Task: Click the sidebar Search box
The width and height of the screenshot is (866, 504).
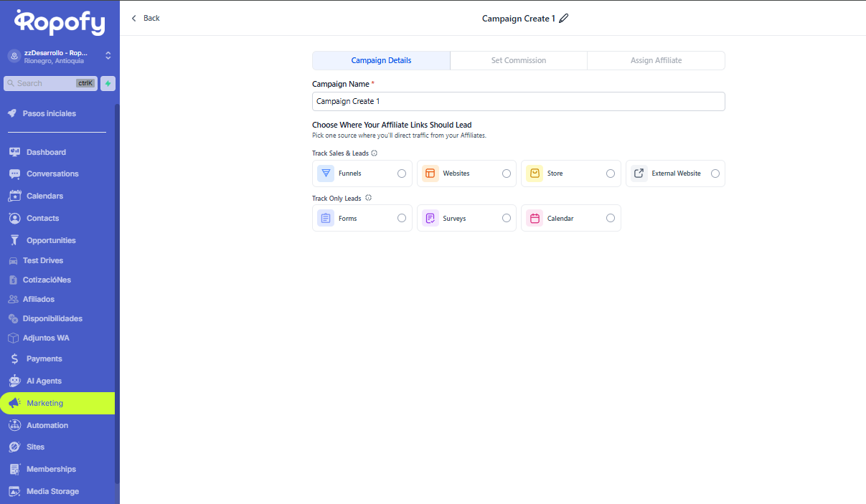Action: click(x=43, y=83)
